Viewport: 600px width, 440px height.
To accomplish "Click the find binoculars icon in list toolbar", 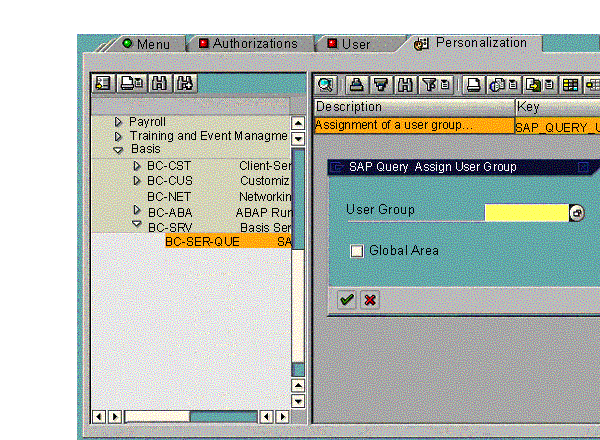I will point(406,84).
